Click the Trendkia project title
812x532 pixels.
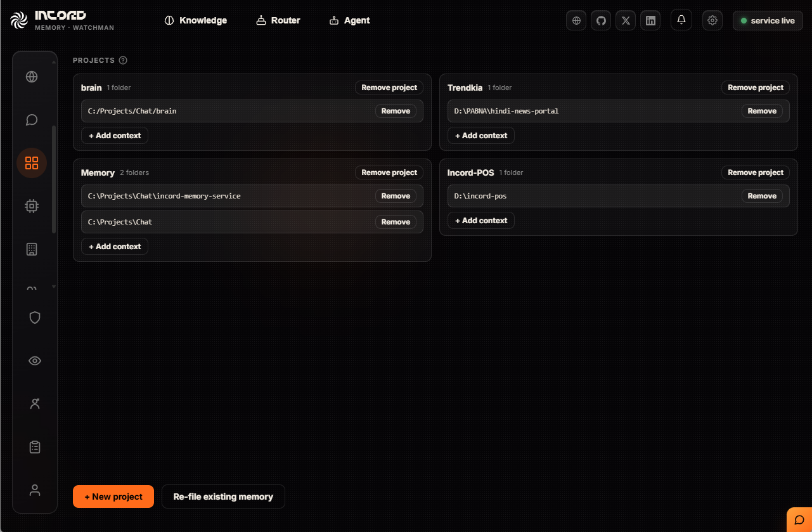pos(465,88)
